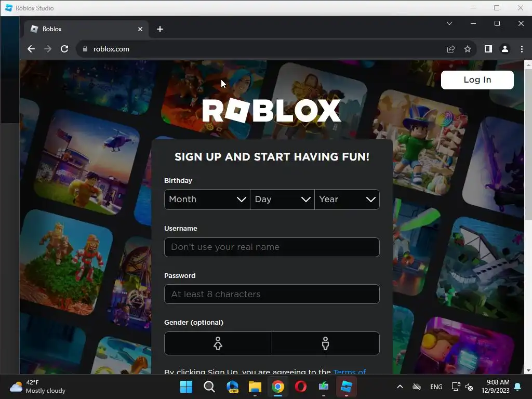Click the Roblox Studio title bar icon
Viewport: 532px width, 399px height.
[9, 8]
